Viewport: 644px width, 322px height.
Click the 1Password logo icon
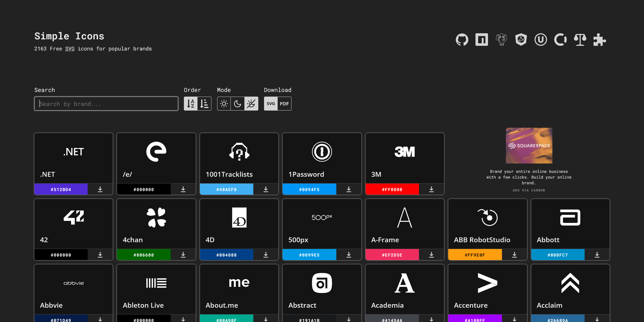pyautogui.click(x=322, y=152)
